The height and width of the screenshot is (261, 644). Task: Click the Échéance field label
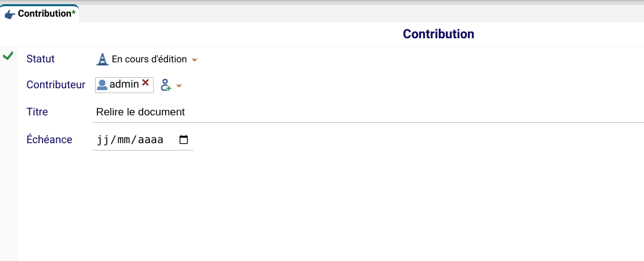[x=49, y=139]
